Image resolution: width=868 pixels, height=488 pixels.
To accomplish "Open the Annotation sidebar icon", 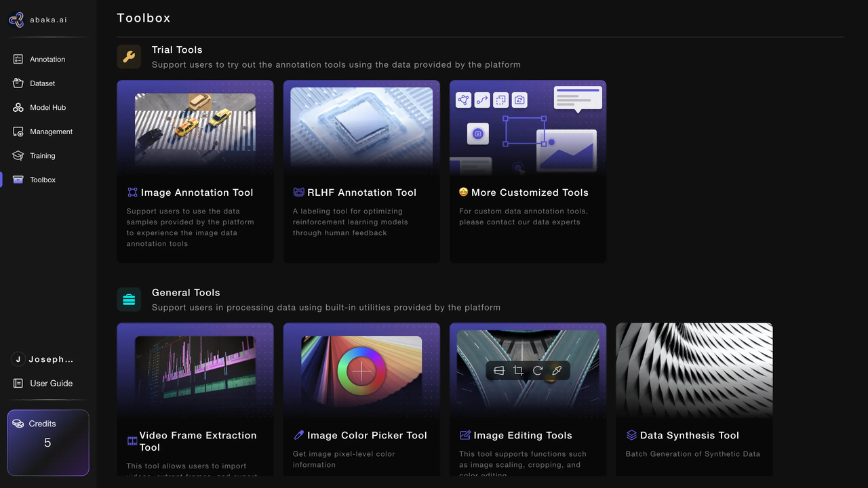I will [18, 60].
